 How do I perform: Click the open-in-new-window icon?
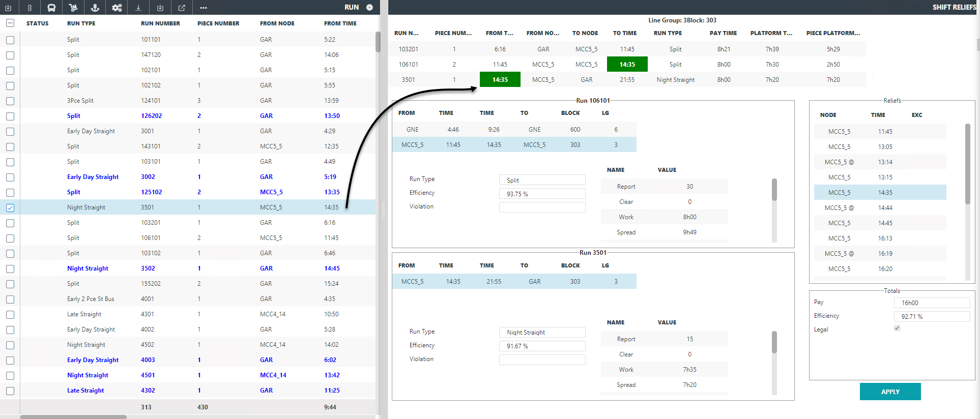[x=182, y=8]
